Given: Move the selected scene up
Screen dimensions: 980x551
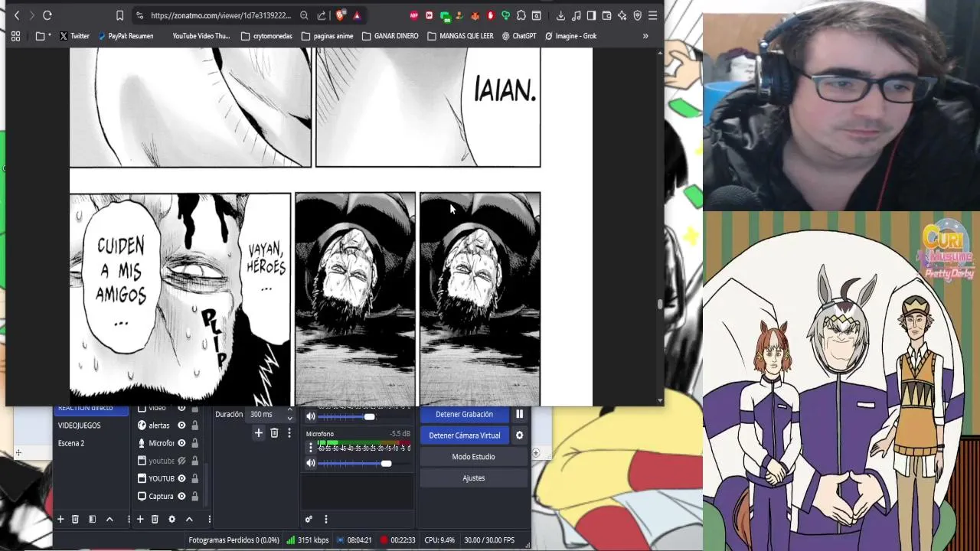Looking at the screenshot, I should pyautogui.click(x=109, y=519).
